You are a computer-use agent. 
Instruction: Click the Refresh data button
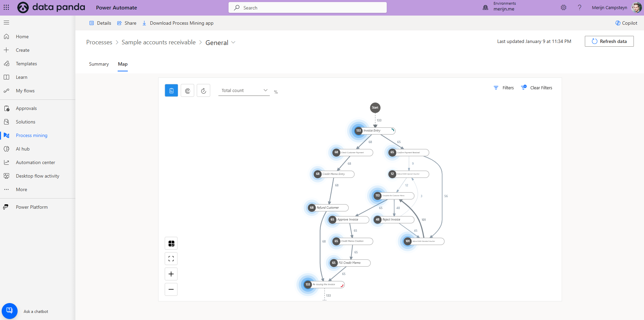[609, 41]
